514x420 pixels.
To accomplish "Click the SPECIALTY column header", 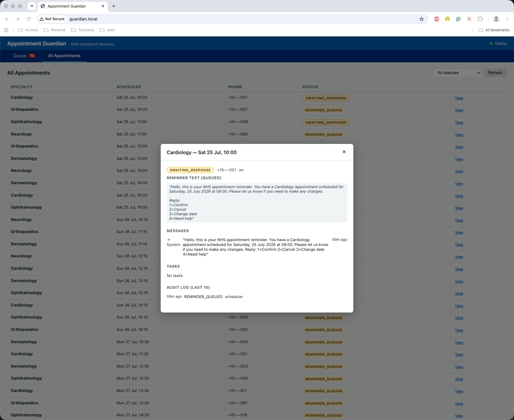I will 22,87.
